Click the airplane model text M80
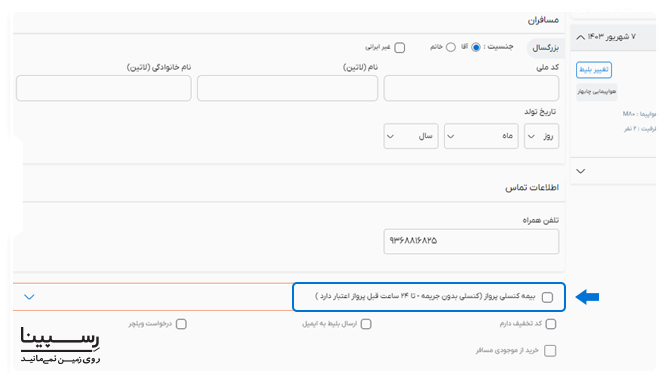670x385 pixels. pos(629,114)
